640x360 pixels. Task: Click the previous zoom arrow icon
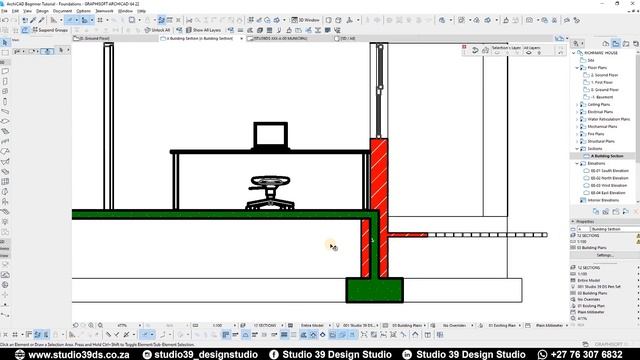coord(76,325)
